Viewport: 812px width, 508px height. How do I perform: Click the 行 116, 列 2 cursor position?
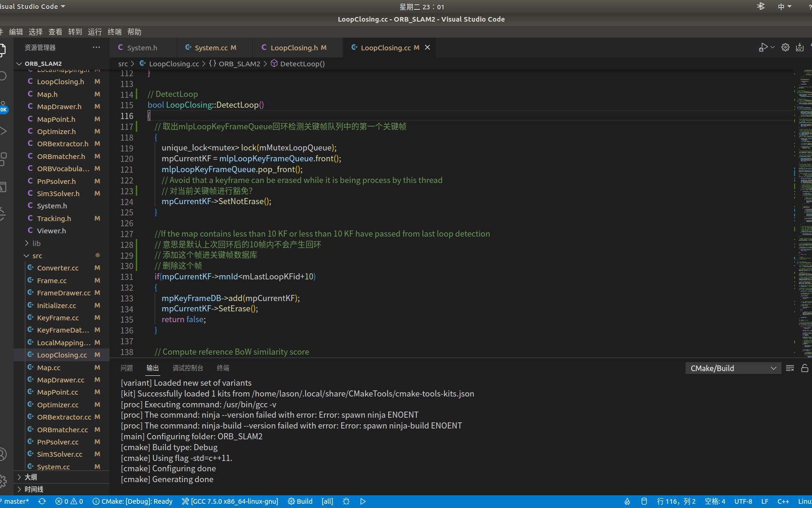click(x=676, y=501)
